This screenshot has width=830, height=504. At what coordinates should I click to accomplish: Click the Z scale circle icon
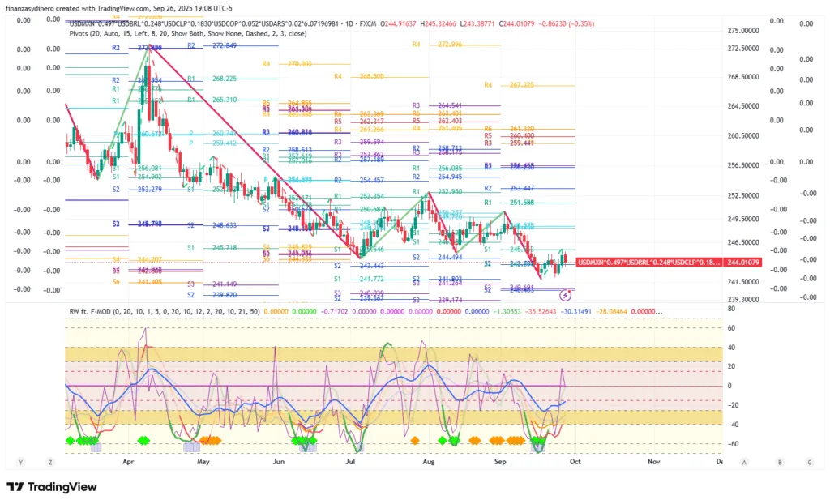tap(50, 462)
